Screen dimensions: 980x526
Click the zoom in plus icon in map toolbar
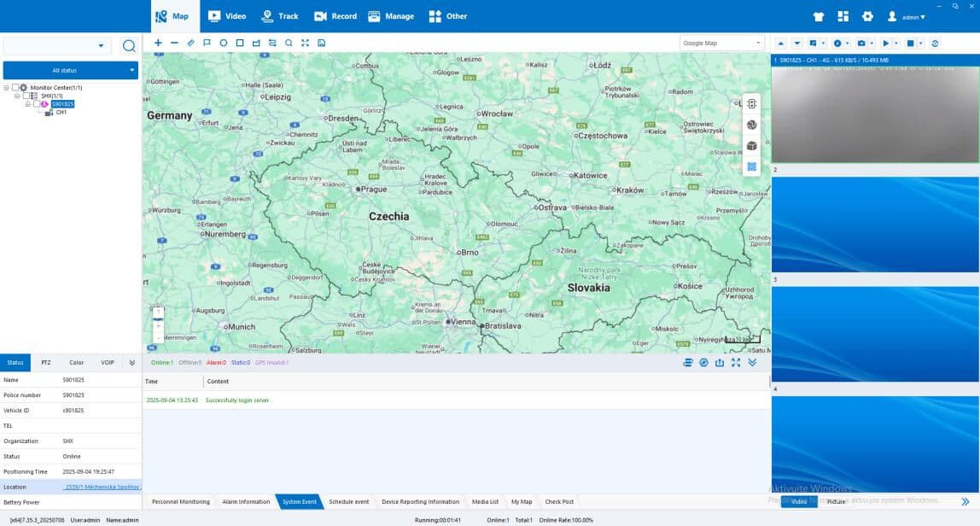click(x=158, y=44)
